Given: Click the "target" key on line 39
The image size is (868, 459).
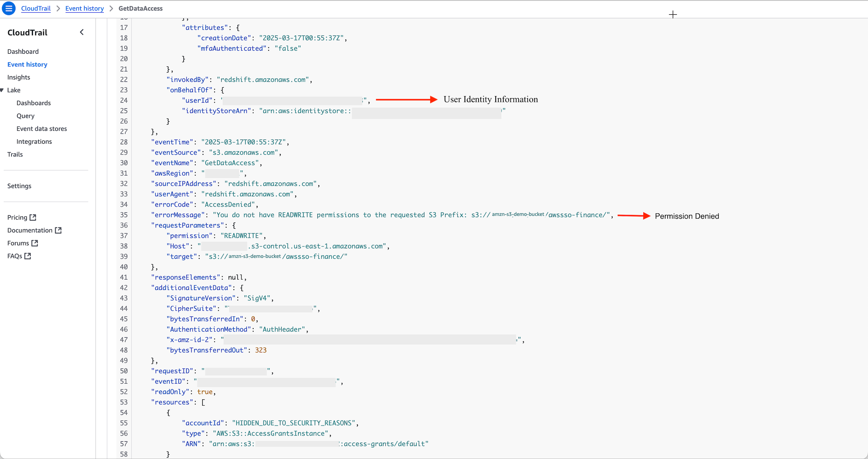Looking at the screenshot, I should (182, 257).
